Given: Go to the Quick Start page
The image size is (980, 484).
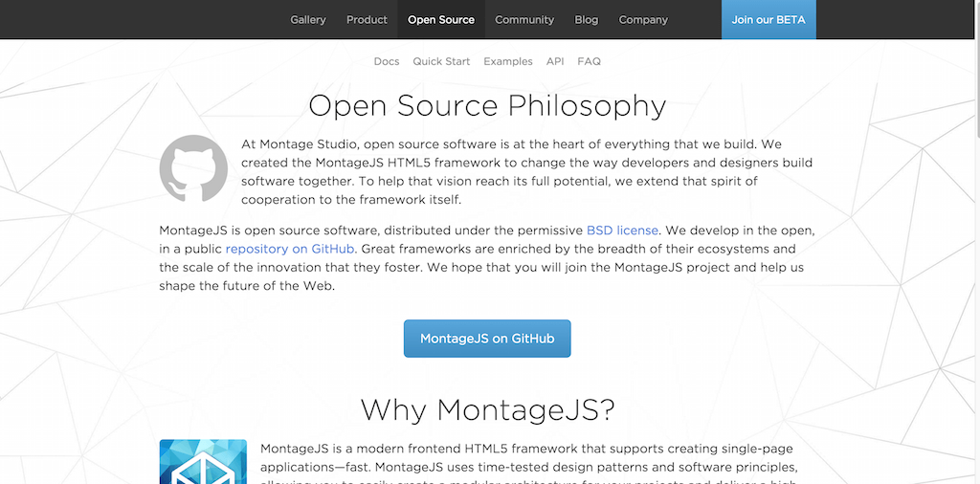Looking at the screenshot, I should [441, 61].
